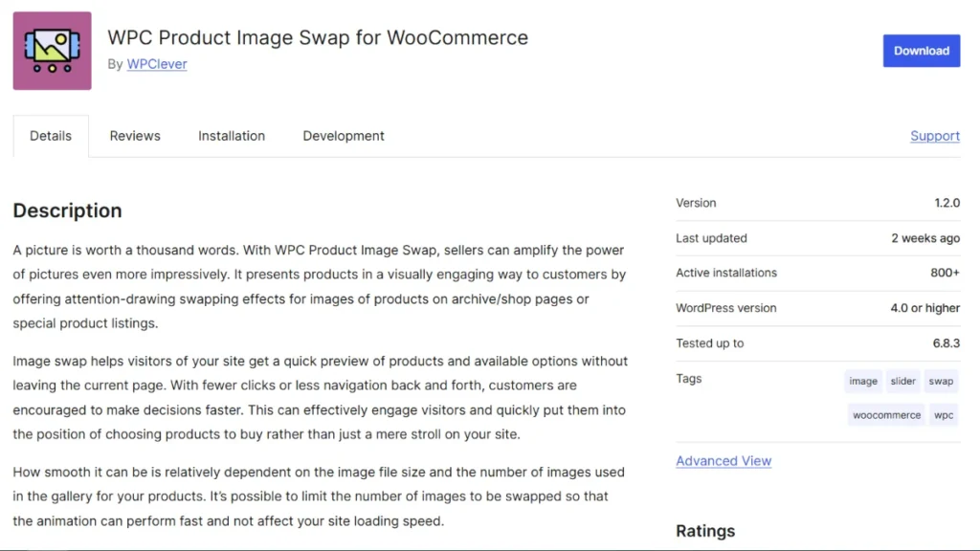980x551 pixels.
Task: Select the Details tab
Action: point(50,136)
